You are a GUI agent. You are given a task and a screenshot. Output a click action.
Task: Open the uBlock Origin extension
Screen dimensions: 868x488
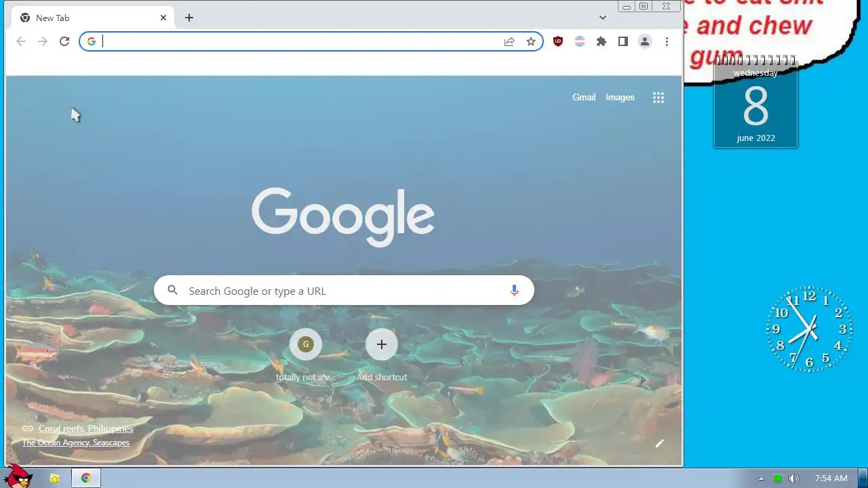[x=558, y=41]
